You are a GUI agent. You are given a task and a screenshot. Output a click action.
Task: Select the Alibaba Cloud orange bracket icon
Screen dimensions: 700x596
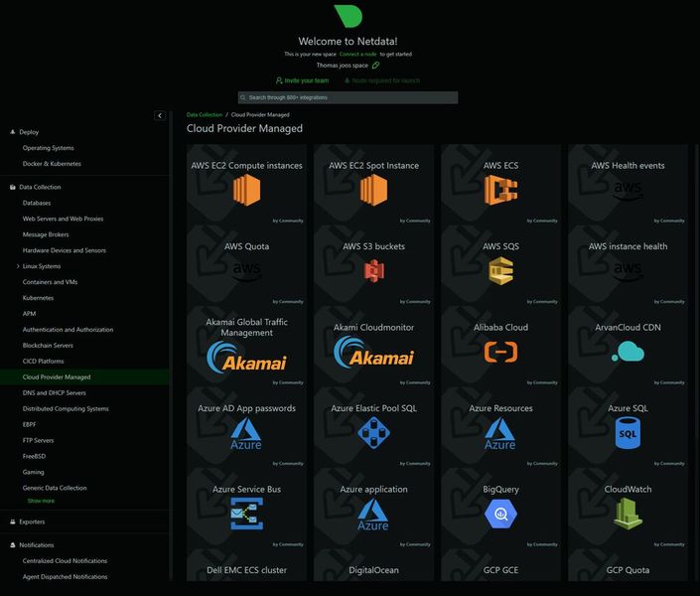tap(500, 352)
